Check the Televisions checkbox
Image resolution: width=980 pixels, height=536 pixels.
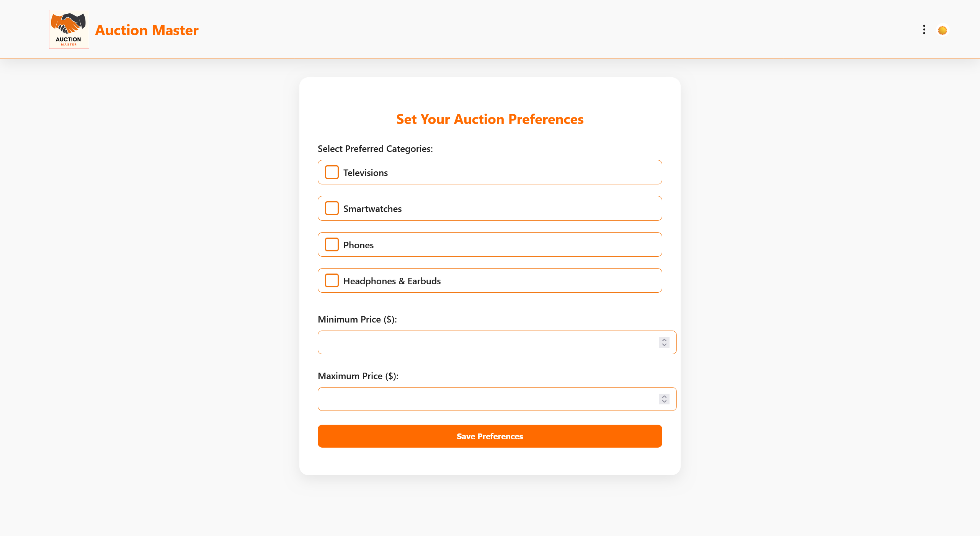(x=332, y=172)
